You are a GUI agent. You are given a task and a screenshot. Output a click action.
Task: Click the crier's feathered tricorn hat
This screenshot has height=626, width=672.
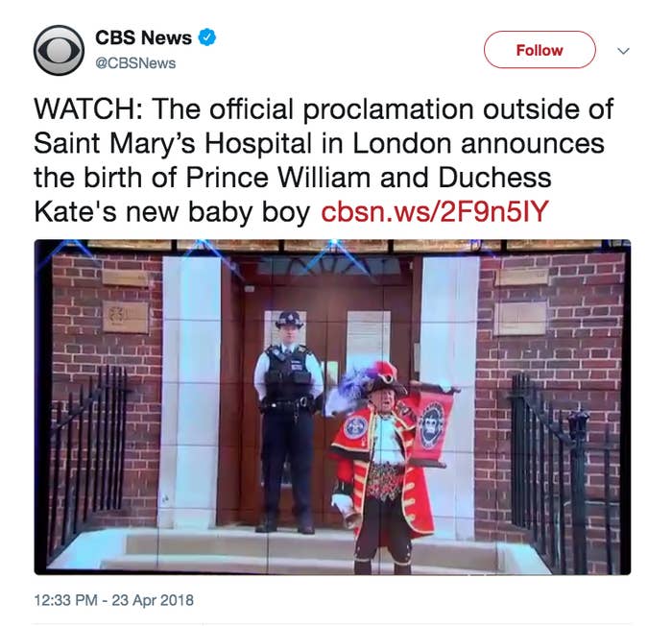(x=377, y=379)
